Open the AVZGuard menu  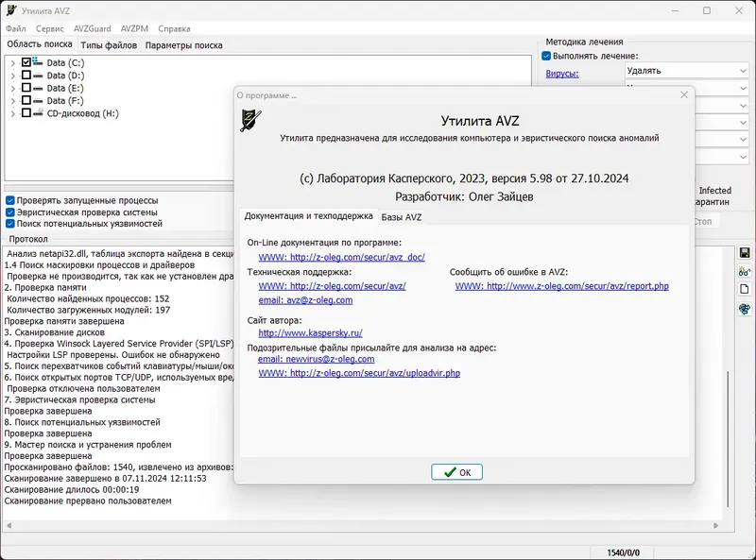click(92, 29)
